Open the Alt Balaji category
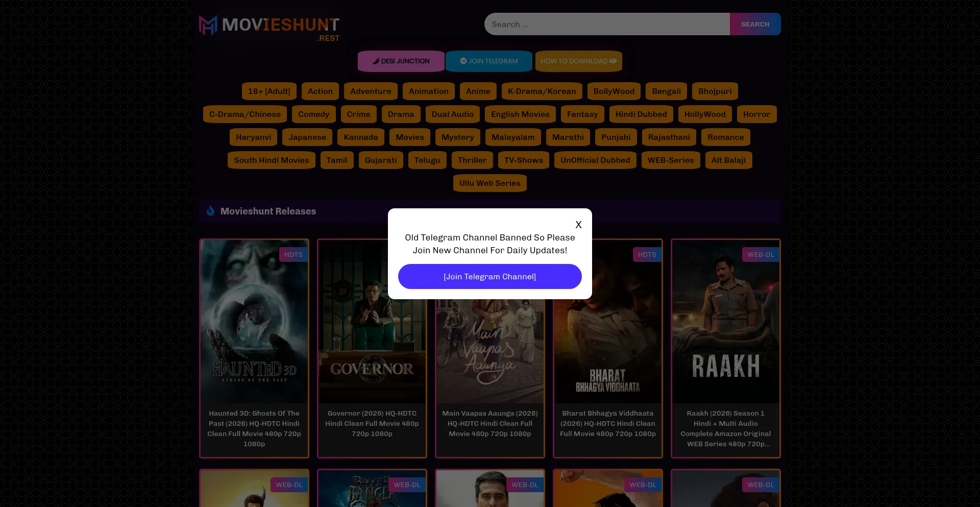This screenshot has height=507, width=980. point(728,160)
